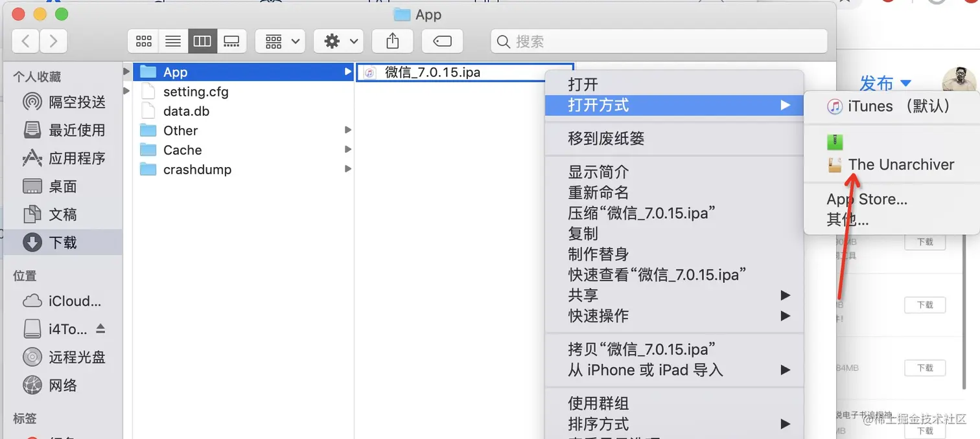980x439 pixels.
Task: Open 隔空投送 AirDrop in sidebar
Action: click(64, 102)
